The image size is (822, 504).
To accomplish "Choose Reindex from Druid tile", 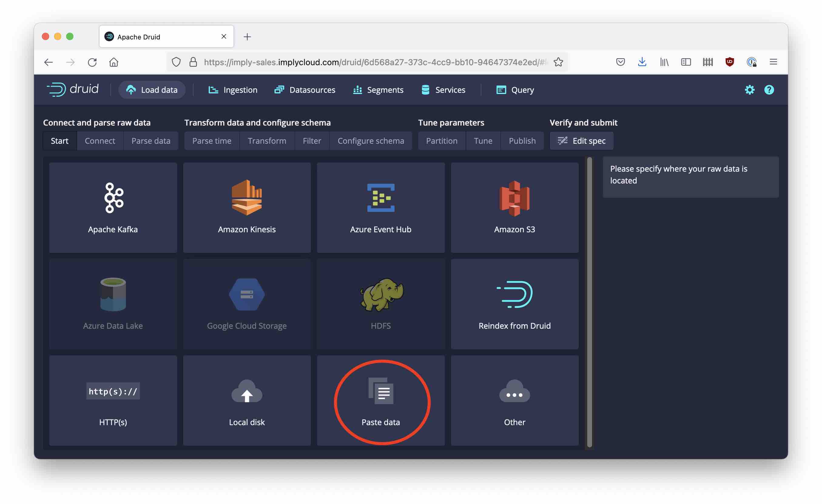I will coord(514,304).
